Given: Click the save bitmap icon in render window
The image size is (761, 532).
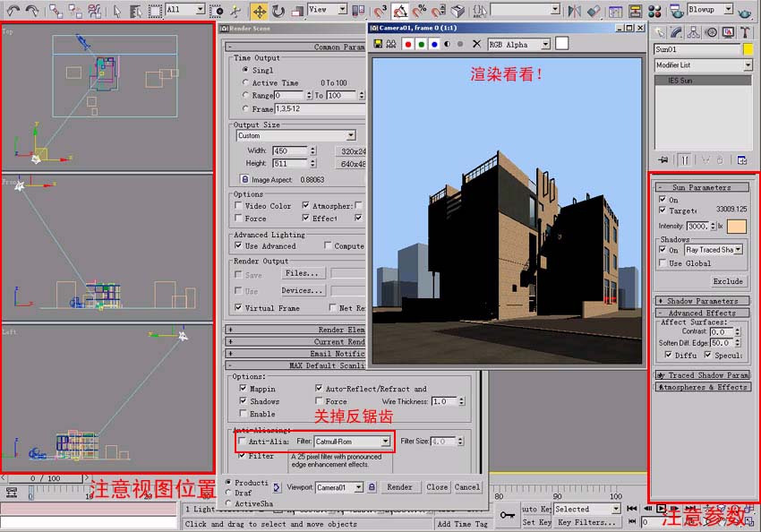Looking at the screenshot, I should point(377,44).
